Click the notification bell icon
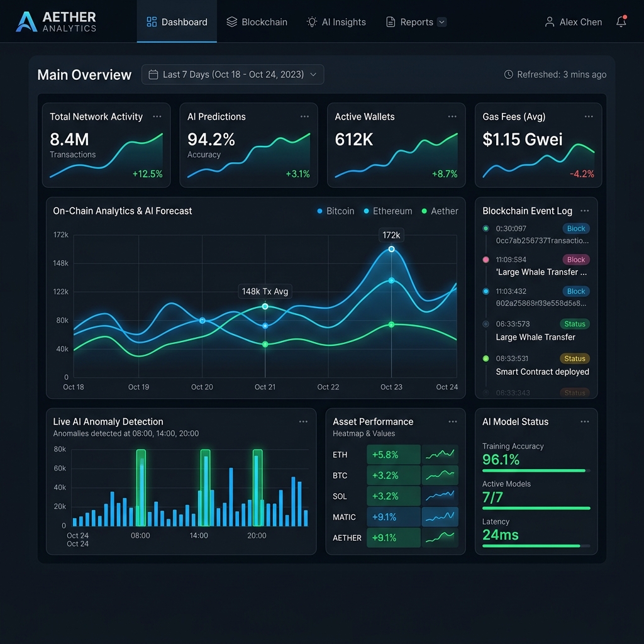 click(621, 21)
